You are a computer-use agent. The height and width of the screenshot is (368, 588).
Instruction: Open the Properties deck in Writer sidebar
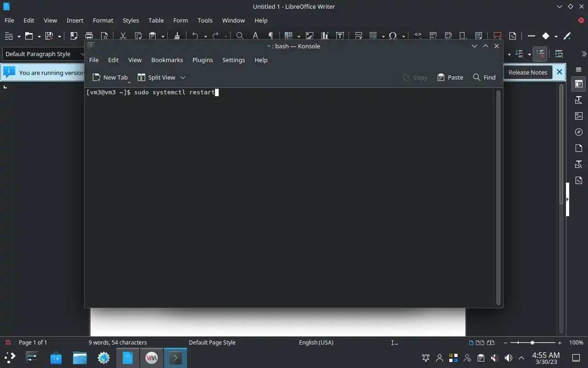(579, 84)
